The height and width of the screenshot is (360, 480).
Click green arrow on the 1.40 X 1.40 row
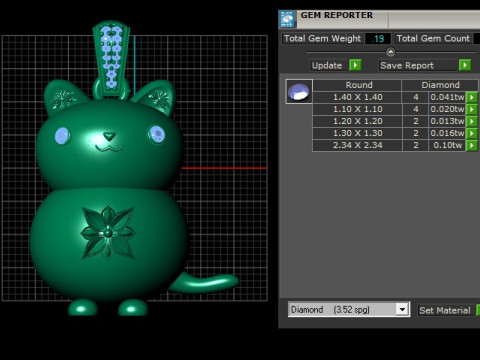[472, 97]
